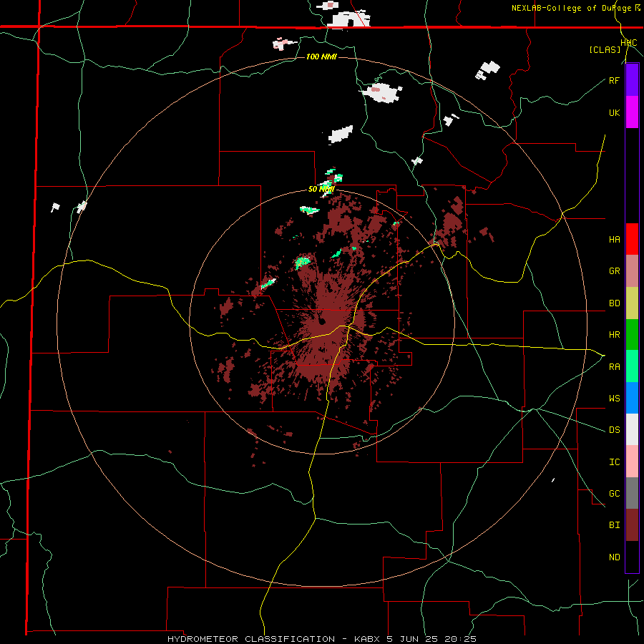Click the IC legend label

coord(614,462)
